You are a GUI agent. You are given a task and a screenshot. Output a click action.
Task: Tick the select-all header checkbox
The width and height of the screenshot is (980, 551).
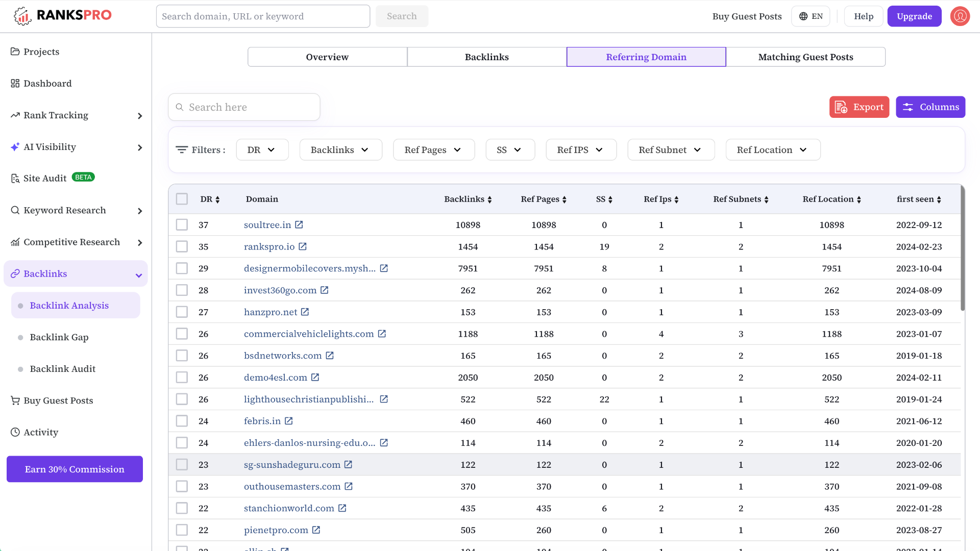182,199
